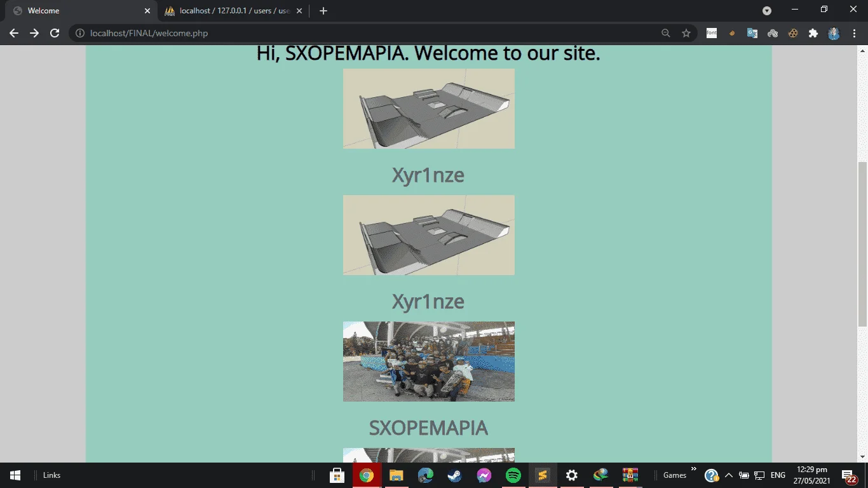Open the Chrome profile avatar
This screenshot has width=868, height=488.
[x=834, y=33]
